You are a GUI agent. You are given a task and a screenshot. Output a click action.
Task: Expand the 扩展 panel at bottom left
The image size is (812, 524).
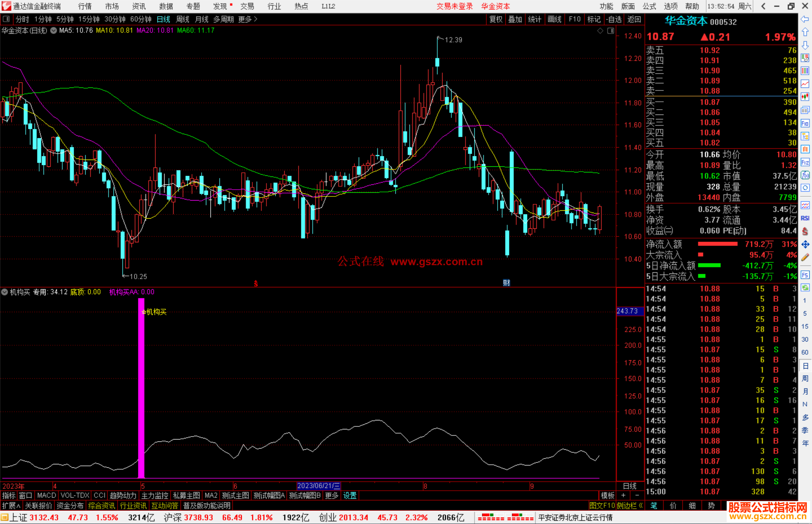[x=11, y=506]
